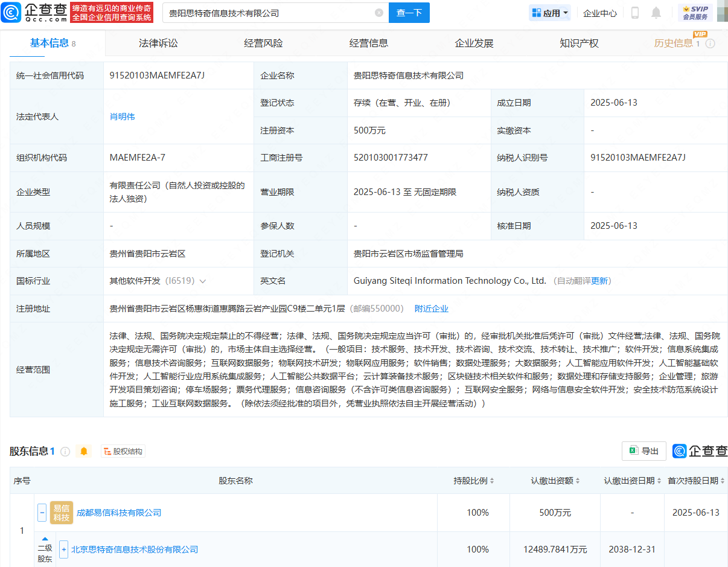Select 其他软件开发 industry text
This screenshot has width=728, height=567.
point(135,281)
